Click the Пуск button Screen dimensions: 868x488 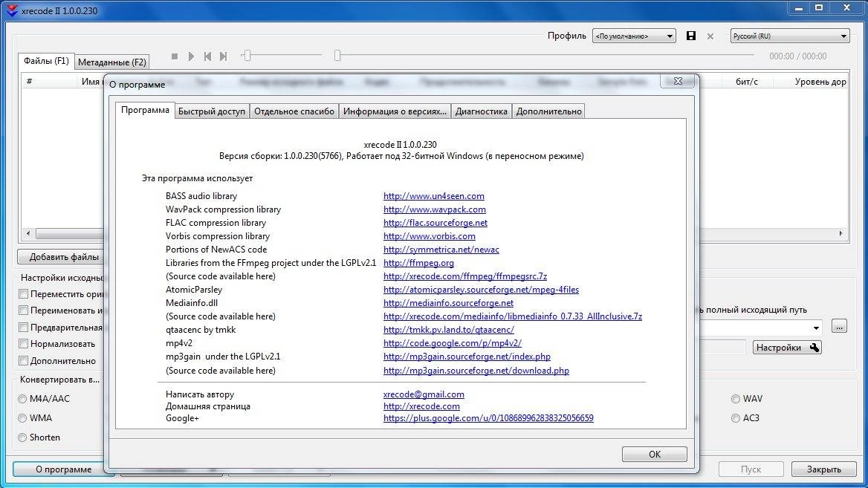pos(751,469)
